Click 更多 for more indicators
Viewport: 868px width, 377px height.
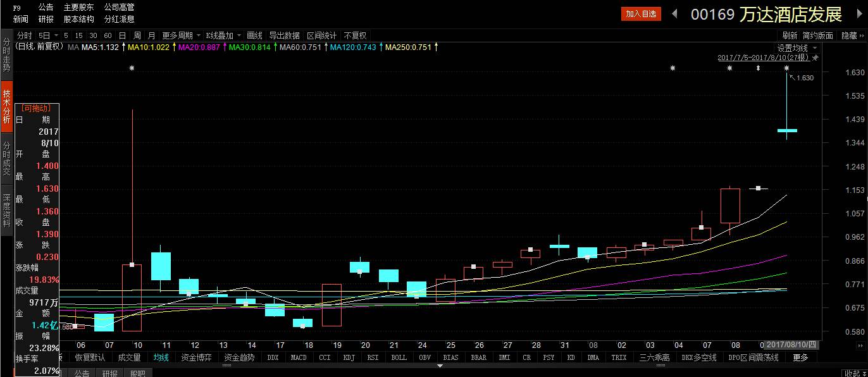click(x=800, y=357)
